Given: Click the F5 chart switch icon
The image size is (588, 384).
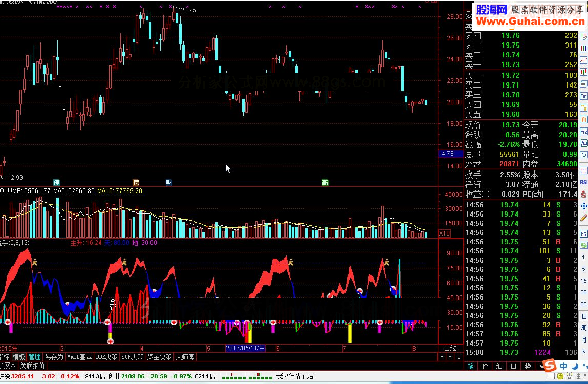Looking at the screenshot, I should [x=583, y=234].
